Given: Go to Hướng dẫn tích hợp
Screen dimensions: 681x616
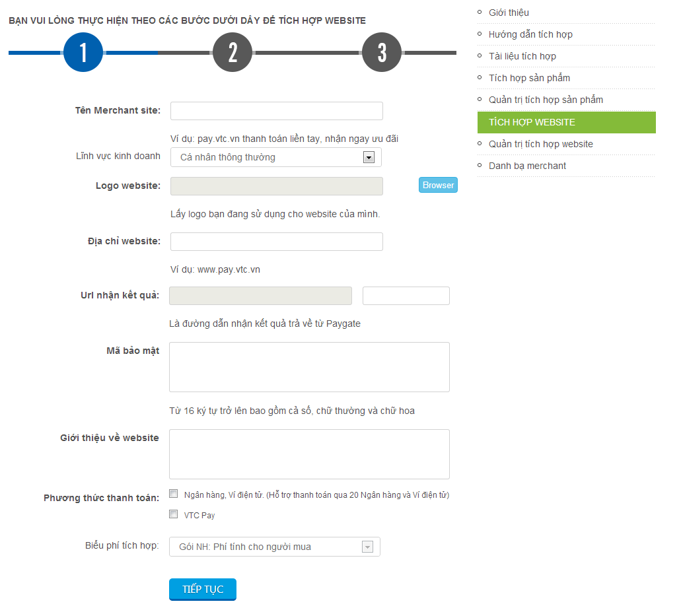Looking at the screenshot, I should [x=530, y=34].
